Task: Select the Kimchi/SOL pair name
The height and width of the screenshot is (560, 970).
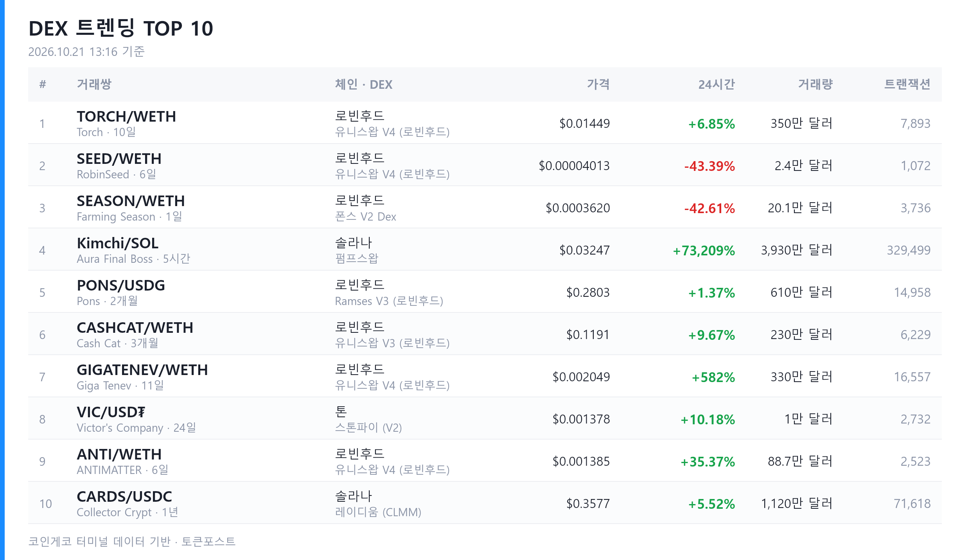Action: click(x=118, y=243)
